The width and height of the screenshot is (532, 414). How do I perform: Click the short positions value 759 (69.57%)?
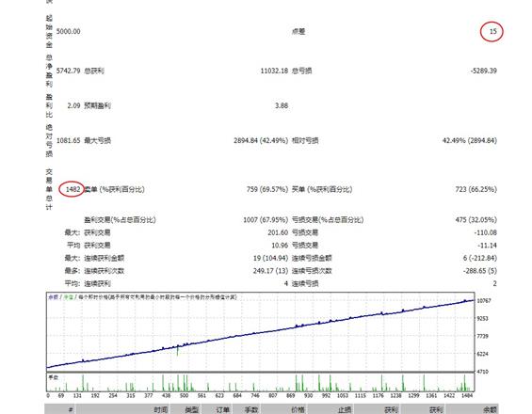tap(267, 189)
